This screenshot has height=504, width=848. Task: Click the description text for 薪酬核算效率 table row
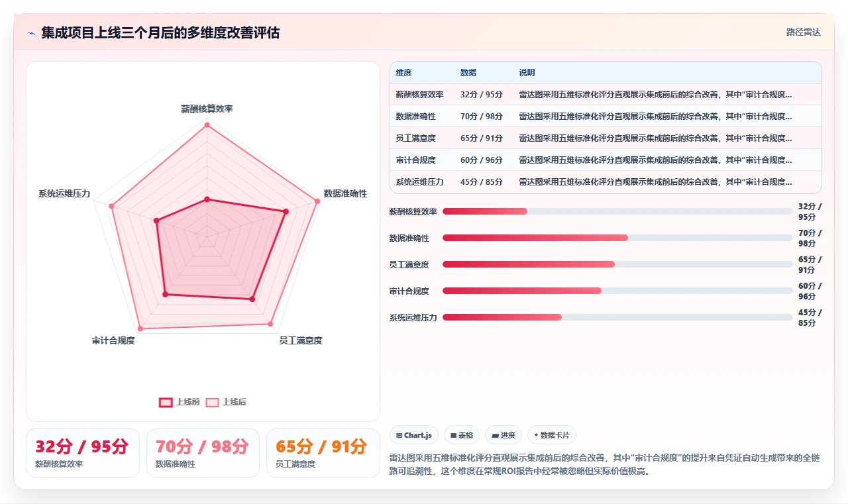click(655, 95)
